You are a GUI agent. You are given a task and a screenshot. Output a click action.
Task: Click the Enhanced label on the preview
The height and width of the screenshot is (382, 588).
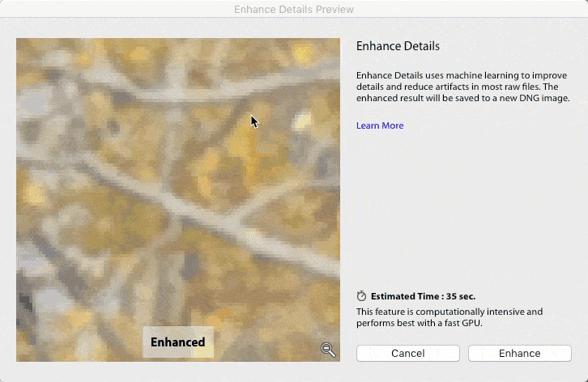[177, 342]
